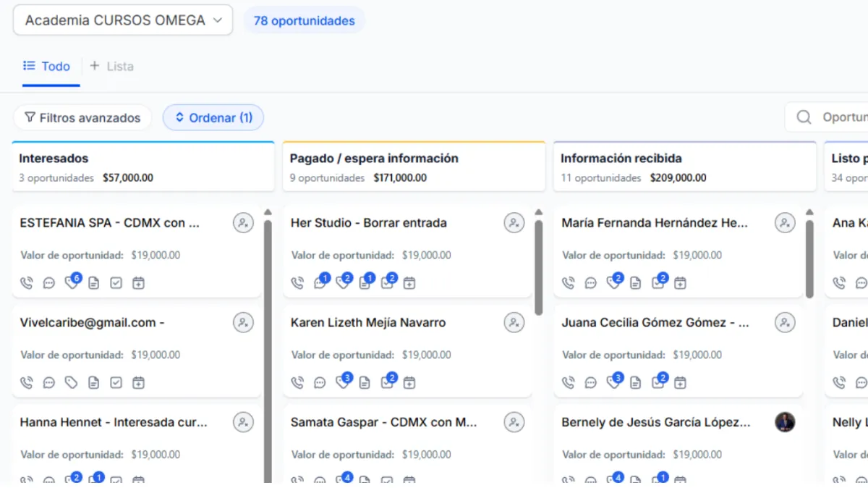Switch to the Todo tab
Screen dimensions: 868x488
pos(47,66)
